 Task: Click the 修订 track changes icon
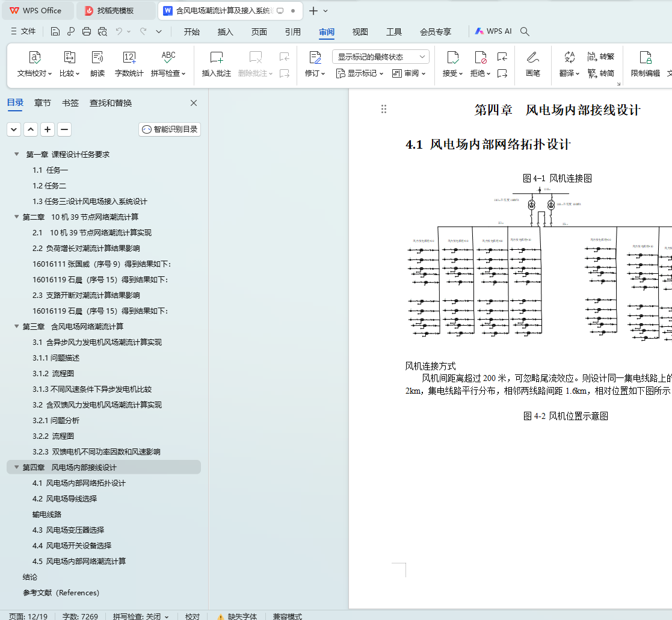point(315,57)
